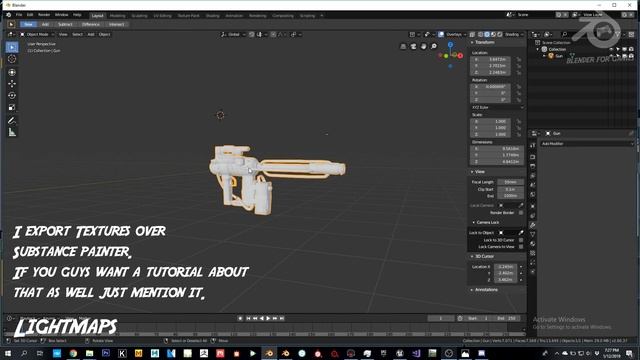640x360 pixels.
Task: Activate the Rotate tool in left toolbar
Action: (12, 96)
